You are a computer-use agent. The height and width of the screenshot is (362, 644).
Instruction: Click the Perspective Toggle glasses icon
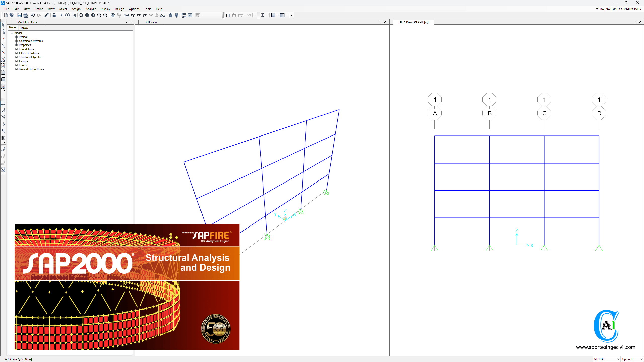pyautogui.click(x=163, y=15)
